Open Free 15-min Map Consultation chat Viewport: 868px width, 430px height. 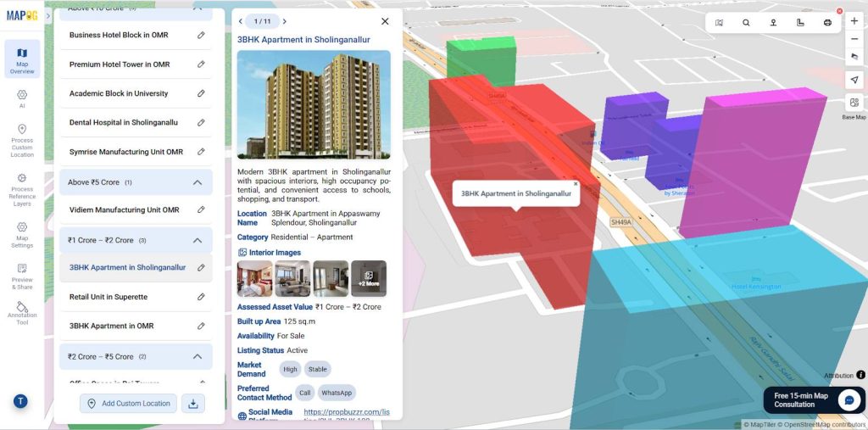tap(813, 400)
